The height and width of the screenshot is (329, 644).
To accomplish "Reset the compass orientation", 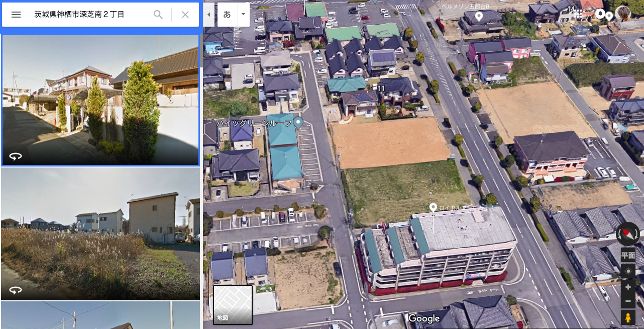I will tap(627, 233).
